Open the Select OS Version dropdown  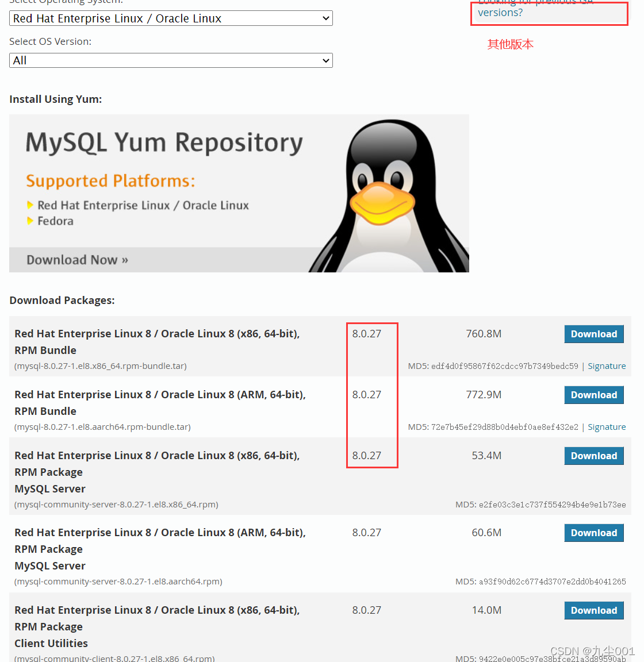[x=171, y=60]
